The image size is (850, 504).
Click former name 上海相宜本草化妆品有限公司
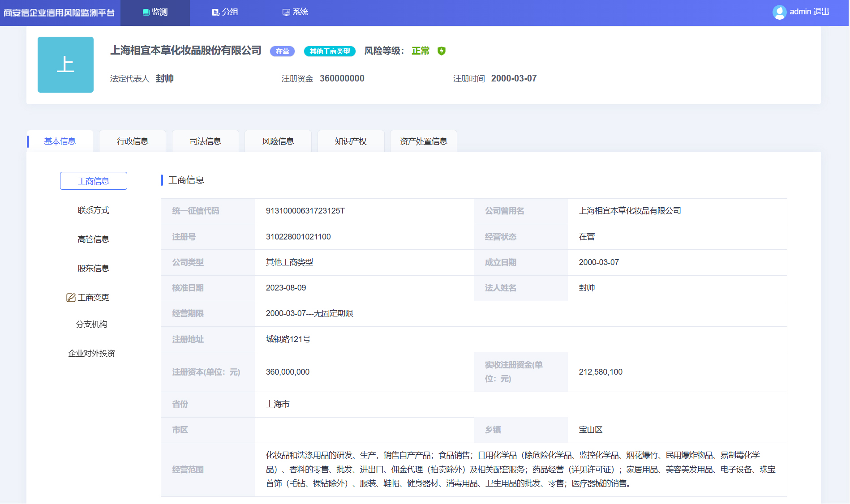coord(630,211)
